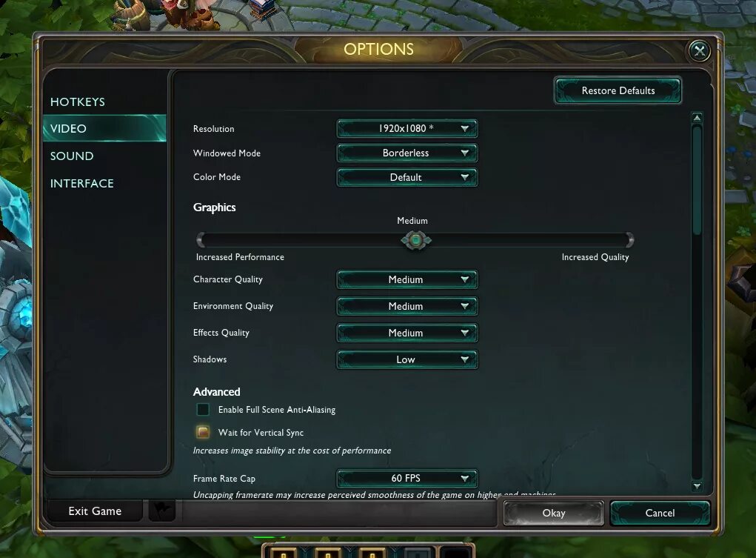Click the surrender flag icon beside Exit Game
This screenshot has height=558, width=756.
161,511
